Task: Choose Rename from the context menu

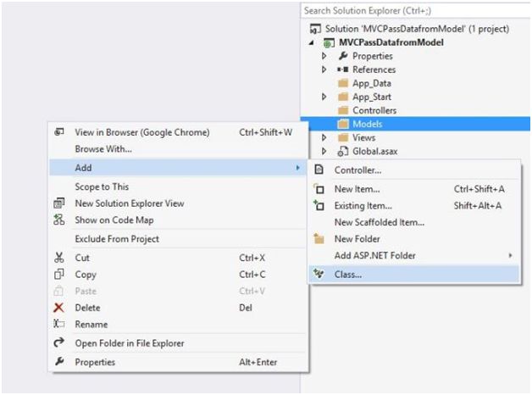Action: coord(91,325)
